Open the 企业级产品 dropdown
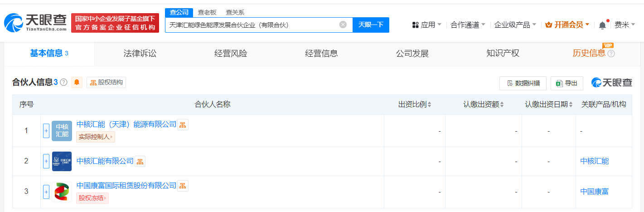 [515, 25]
